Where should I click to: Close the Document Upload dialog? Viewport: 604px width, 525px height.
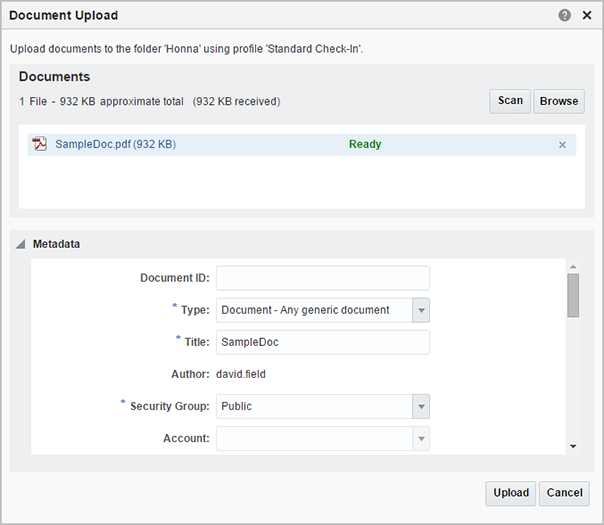[x=587, y=15]
